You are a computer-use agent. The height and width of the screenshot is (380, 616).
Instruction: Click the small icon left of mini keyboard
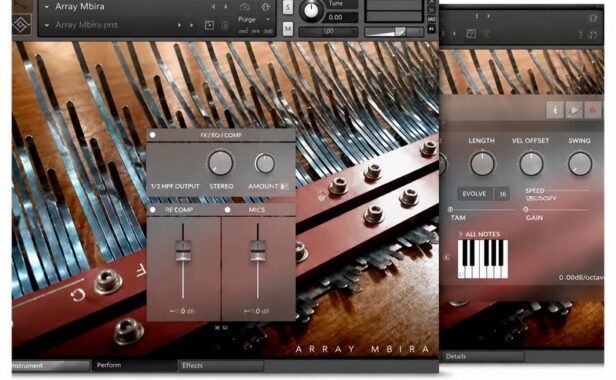(x=446, y=257)
